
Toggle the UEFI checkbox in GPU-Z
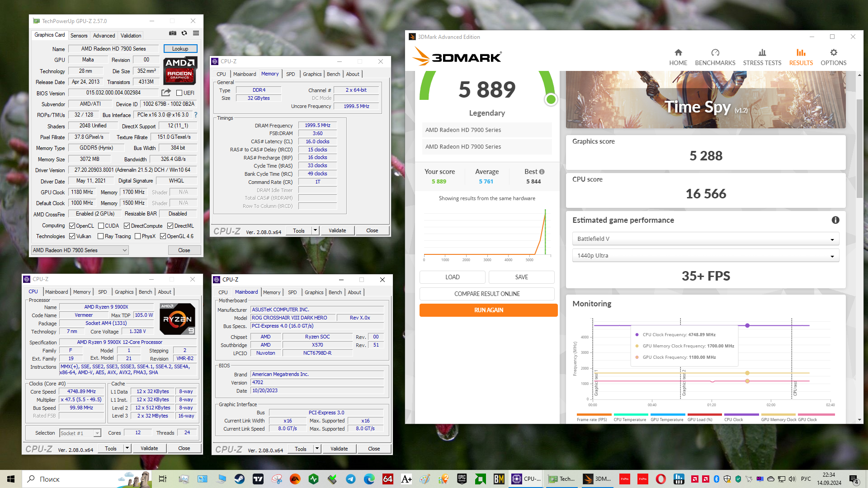[x=179, y=93]
